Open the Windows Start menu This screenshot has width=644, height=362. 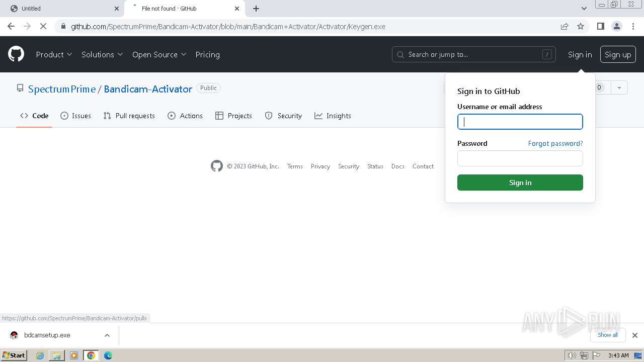coord(14,355)
